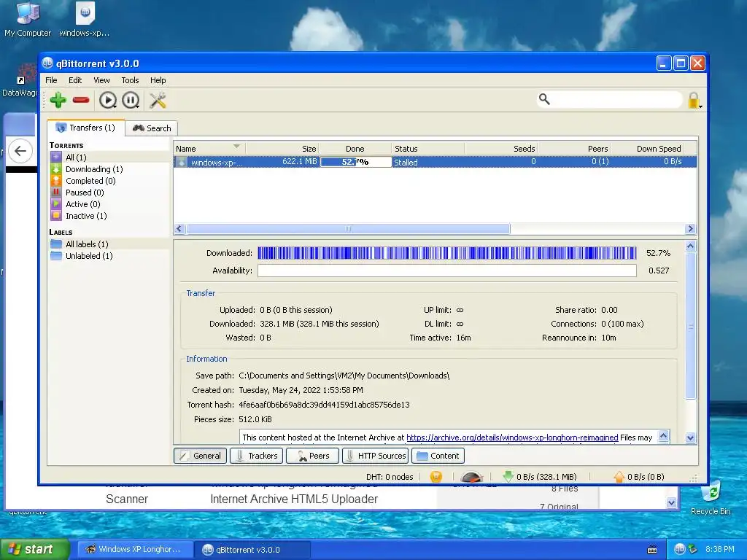Click the red minus delete torrent icon
The height and width of the screenshot is (560, 747).
(x=81, y=100)
